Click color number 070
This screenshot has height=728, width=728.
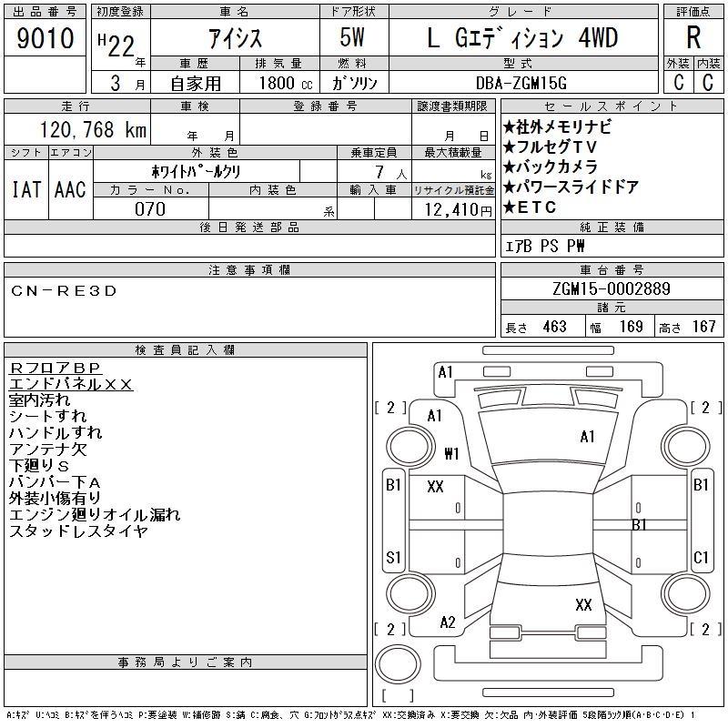tap(150, 209)
